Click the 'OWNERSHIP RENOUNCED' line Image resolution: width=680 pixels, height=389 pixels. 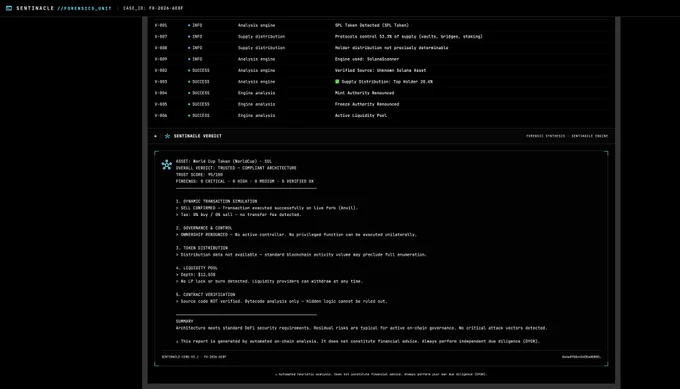(296, 235)
